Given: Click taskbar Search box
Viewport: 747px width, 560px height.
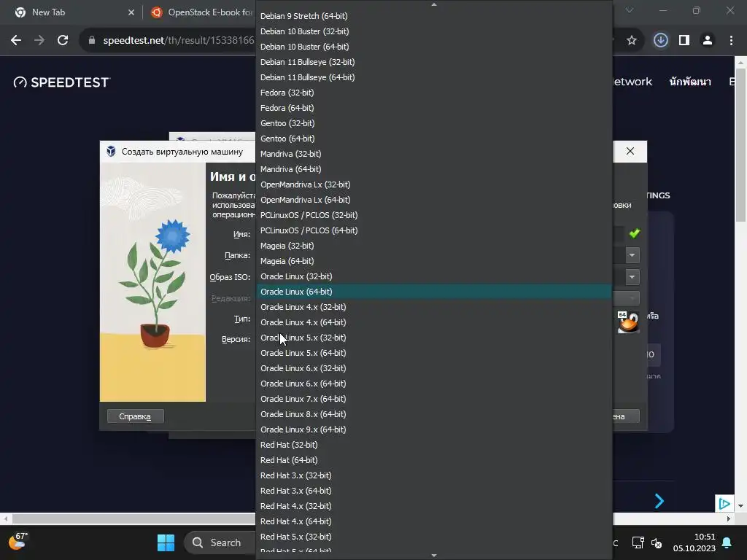Looking at the screenshot, I should (220, 542).
